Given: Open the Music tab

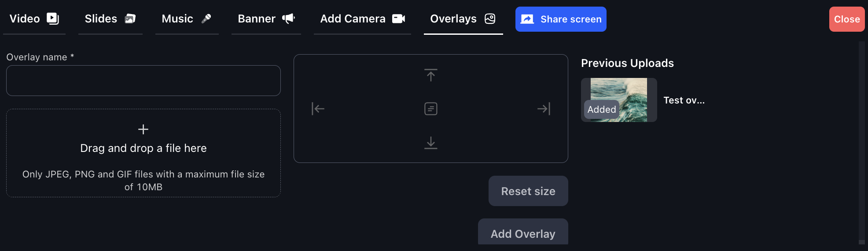Looking at the screenshot, I should 187,19.
